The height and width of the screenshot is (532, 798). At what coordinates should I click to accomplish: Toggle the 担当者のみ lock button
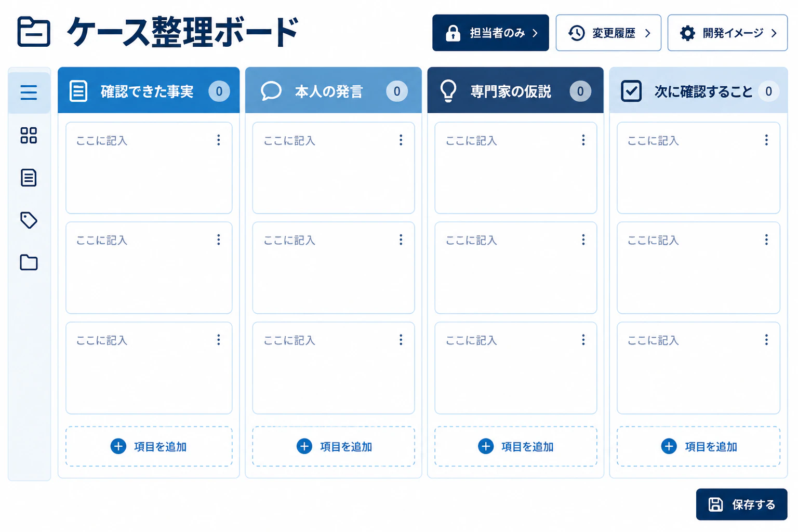click(x=490, y=33)
